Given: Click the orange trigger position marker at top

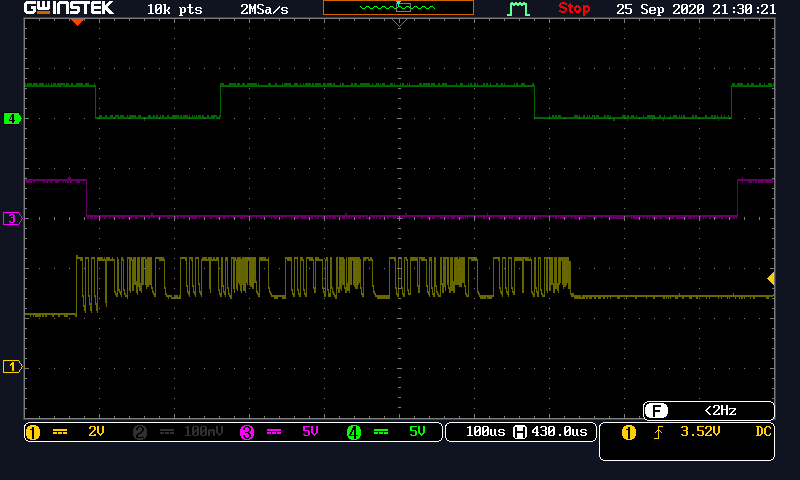Looking at the screenshot, I should pyautogui.click(x=399, y=22).
